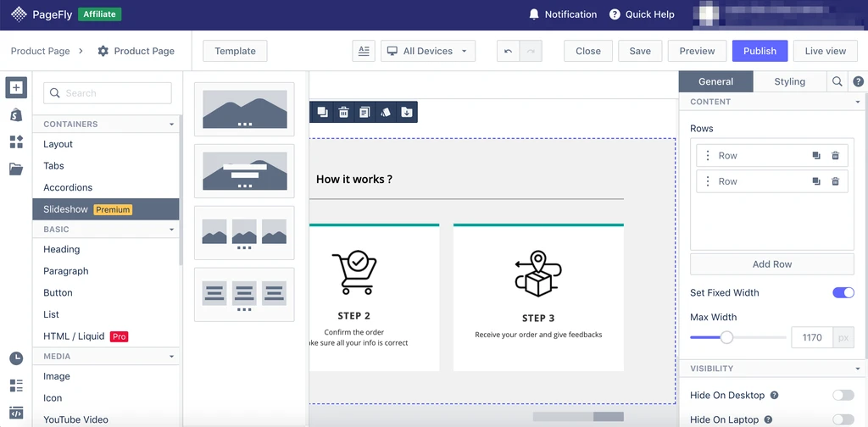Click the undo arrow button
868x427 pixels.
pyautogui.click(x=508, y=51)
